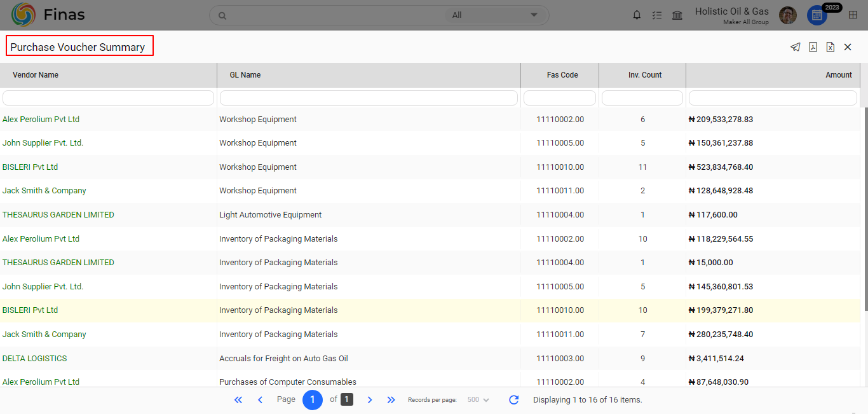Click the Amount filter box
Image resolution: width=868 pixels, height=414 pixels.
click(x=773, y=98)
